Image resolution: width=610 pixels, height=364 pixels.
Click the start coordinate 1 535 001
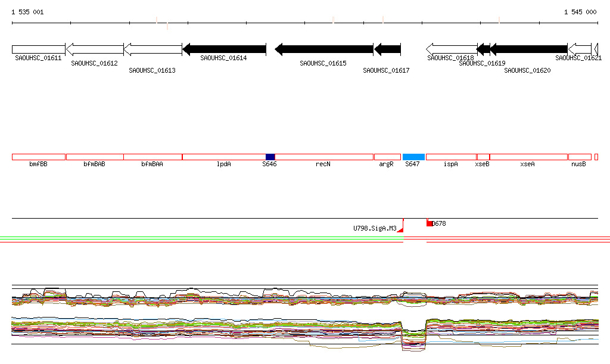tap(27, 12)
